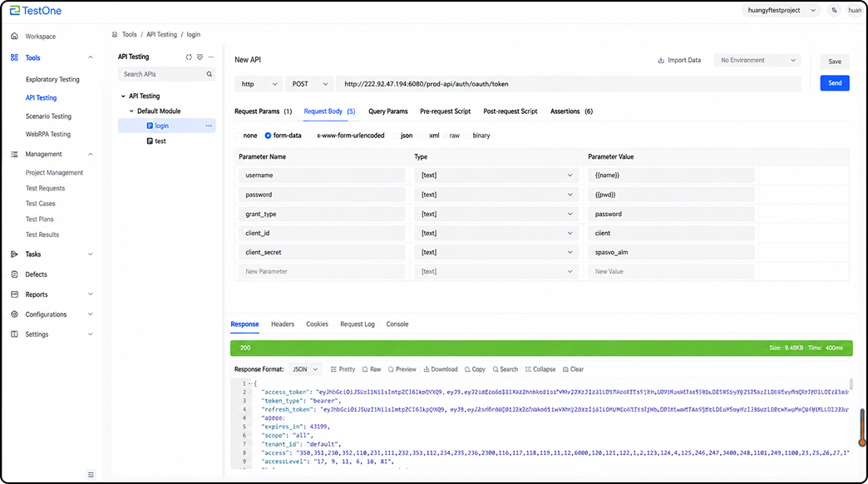The height and width of the screenshot is (484, 868).
Task: Switch response to Raw view
Action: click(372, 369)
